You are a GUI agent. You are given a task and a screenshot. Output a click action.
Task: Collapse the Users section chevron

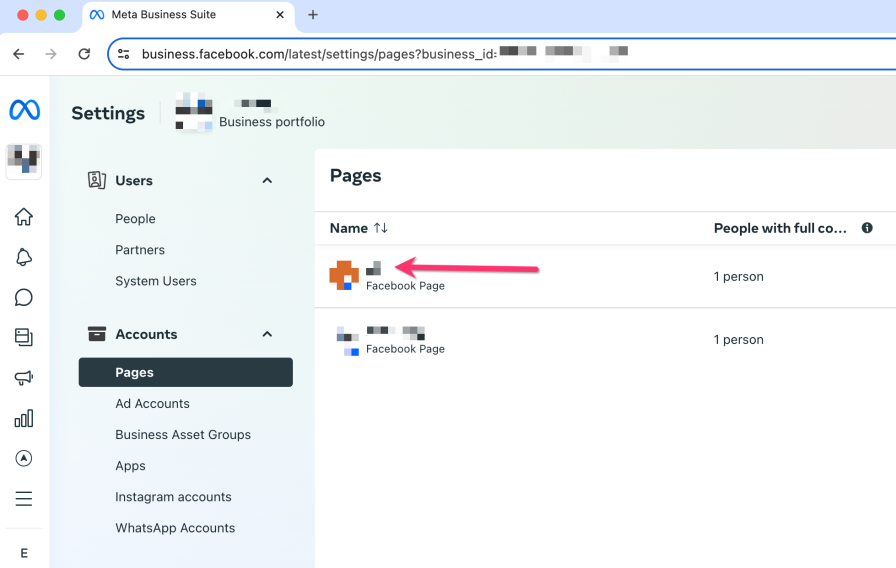click(x=267, y=181)
